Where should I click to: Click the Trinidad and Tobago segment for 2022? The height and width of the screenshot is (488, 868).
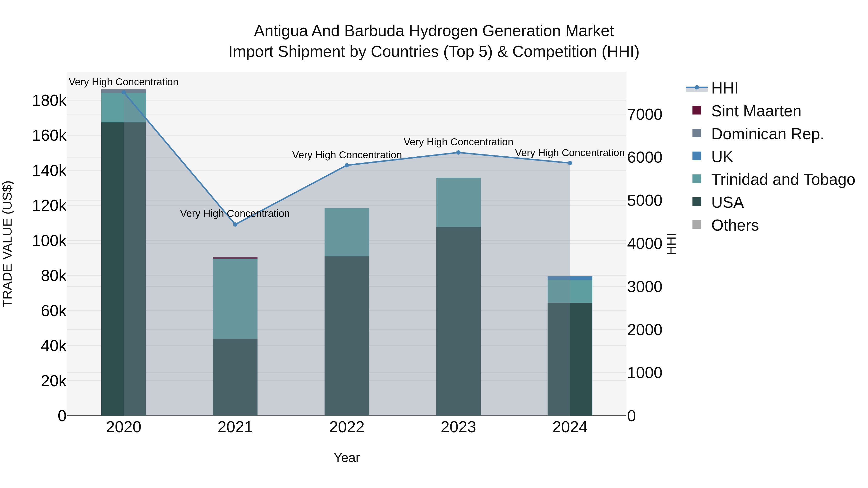[347, 232]
